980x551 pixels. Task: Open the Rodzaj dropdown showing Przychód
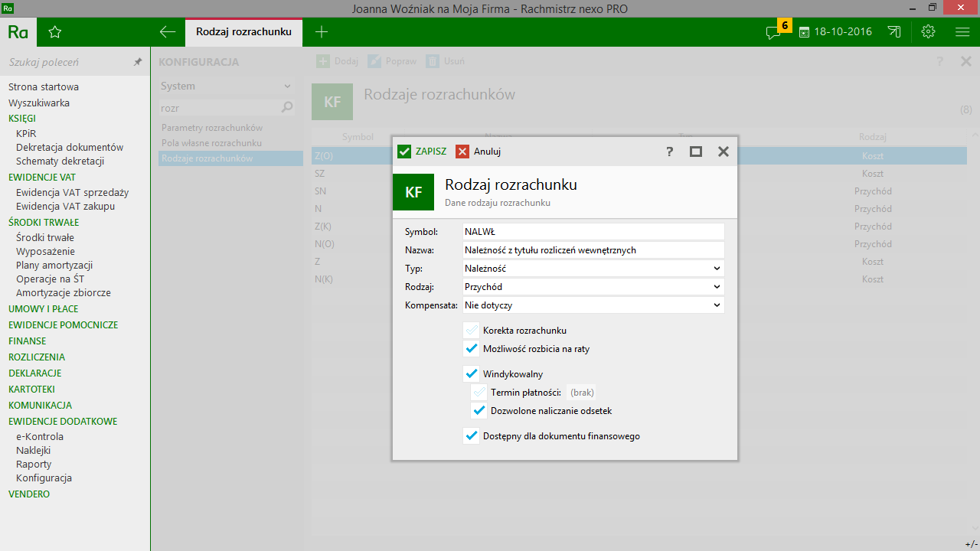point(593,287)
